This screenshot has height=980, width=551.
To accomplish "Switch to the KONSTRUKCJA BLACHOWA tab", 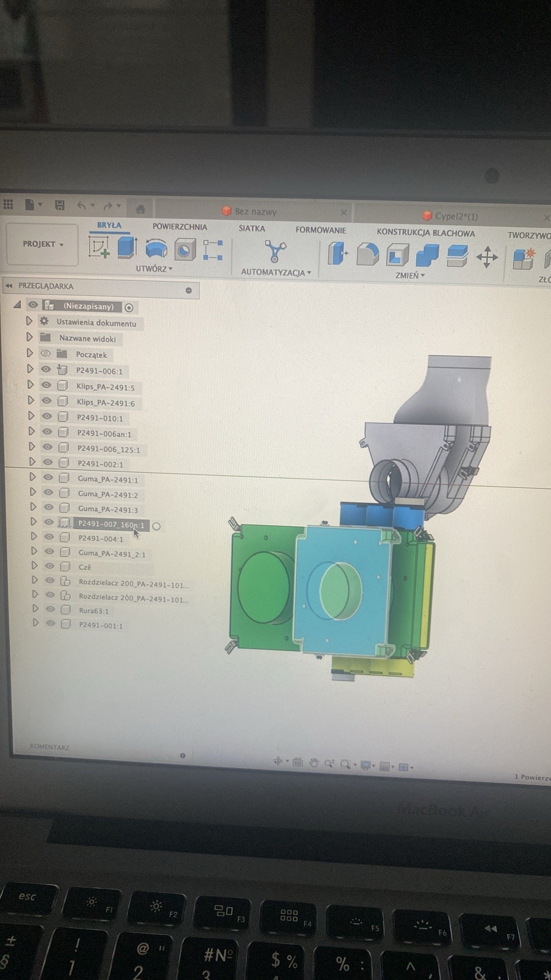I will [x=426, y=233].
